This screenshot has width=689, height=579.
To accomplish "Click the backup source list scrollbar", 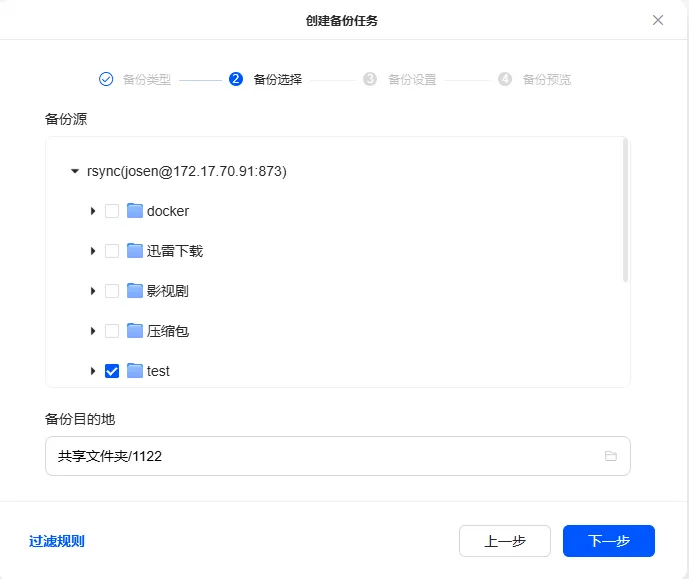I will click(625, 210).
